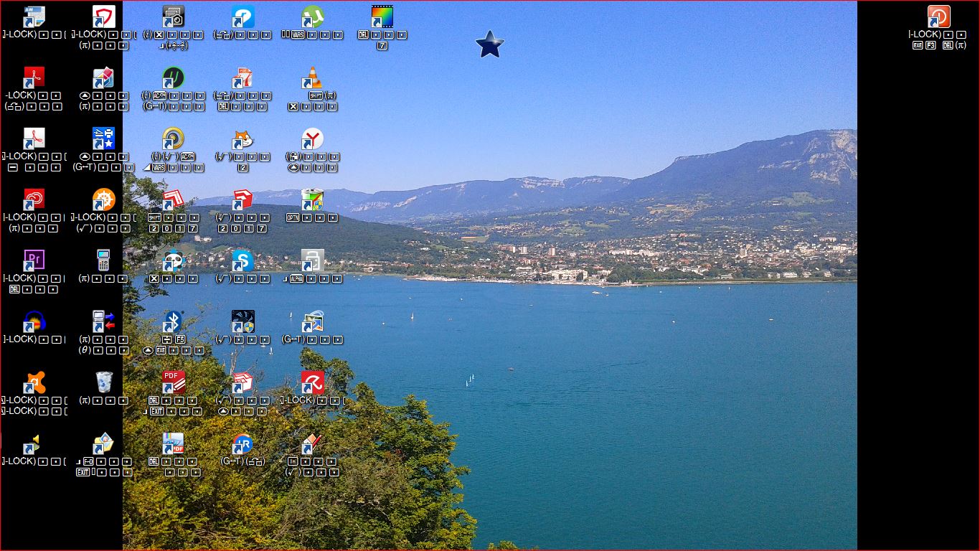Open the green uTorrent shortcut
Image resolution: width=980 pixels, height=551 pixels.
pos(312,17)
